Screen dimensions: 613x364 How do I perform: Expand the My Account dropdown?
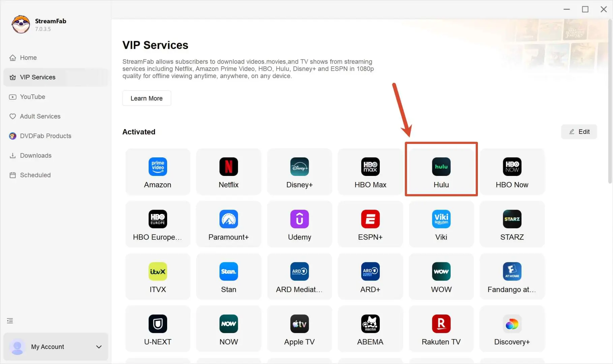tap(99, 347)
